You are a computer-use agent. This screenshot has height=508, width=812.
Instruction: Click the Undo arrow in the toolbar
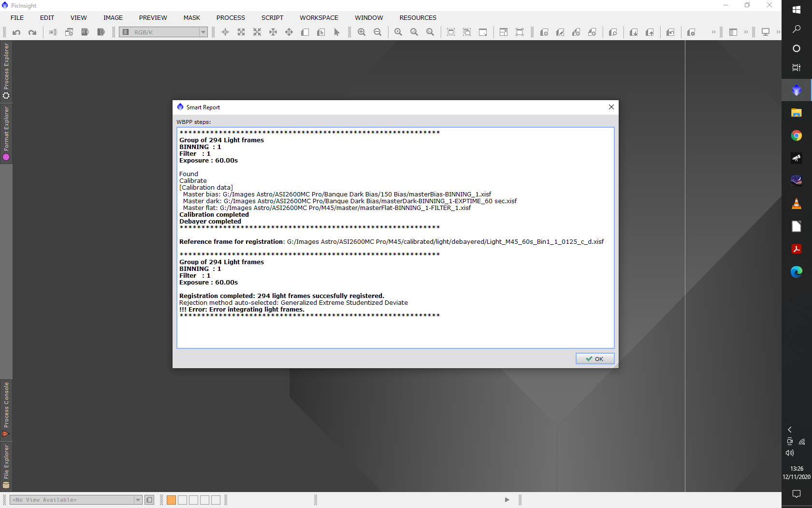[16, 32]
